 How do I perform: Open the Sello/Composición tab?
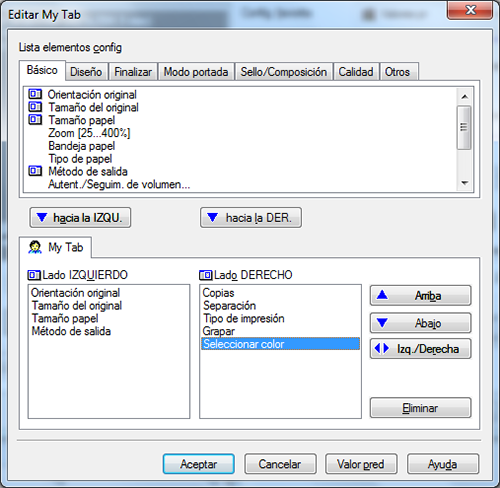(x=284, y=72)
